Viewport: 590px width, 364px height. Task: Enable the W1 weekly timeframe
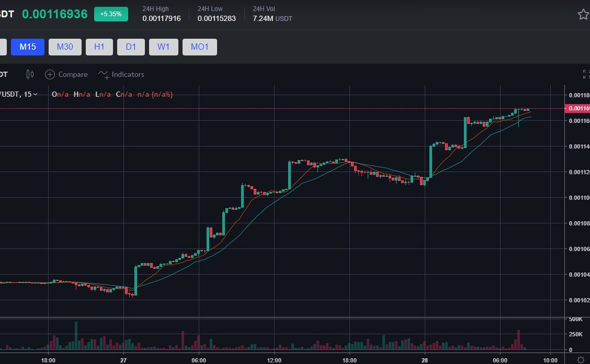point(163,47)
